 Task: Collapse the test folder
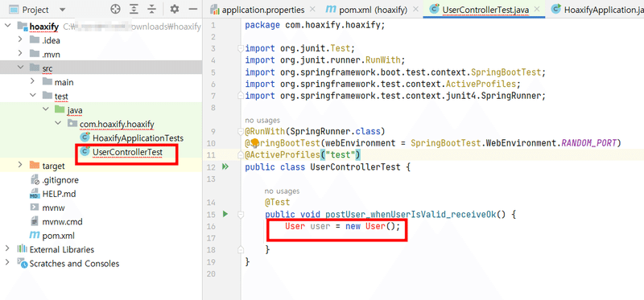coord(33,95)
